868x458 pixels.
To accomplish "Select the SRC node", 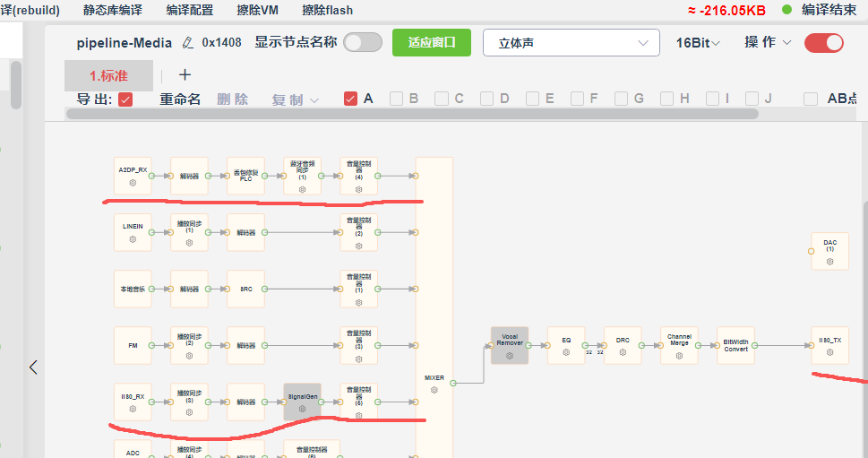I will (245, 289).
